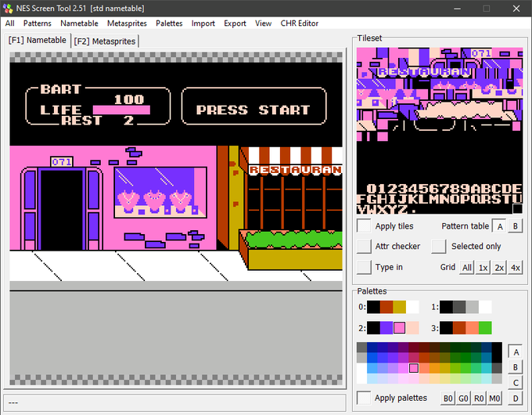
Task: Select the purple color in palette 2
Action: click(x=386, y=328)
